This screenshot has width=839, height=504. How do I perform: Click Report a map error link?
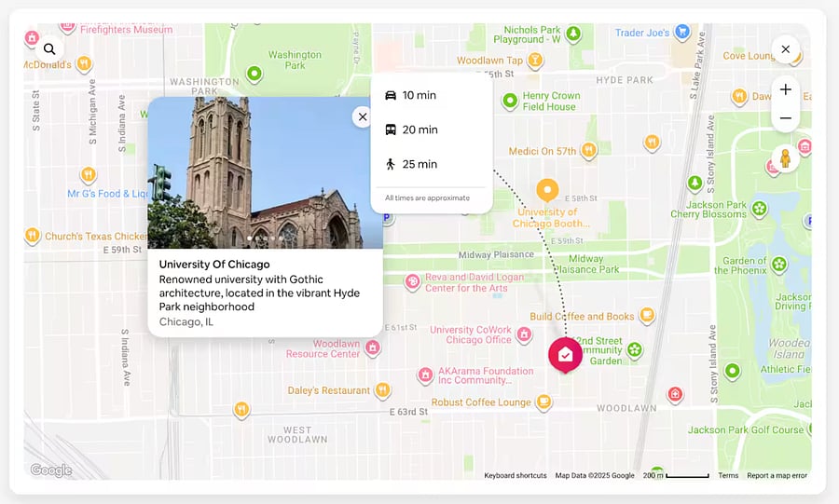coord(777,475)
